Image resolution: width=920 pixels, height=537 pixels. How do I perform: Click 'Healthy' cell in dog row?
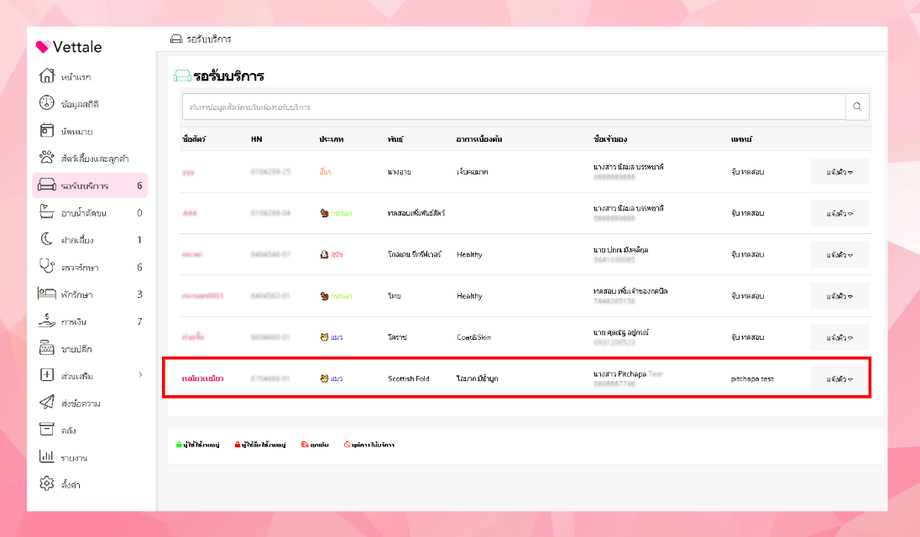469,255
